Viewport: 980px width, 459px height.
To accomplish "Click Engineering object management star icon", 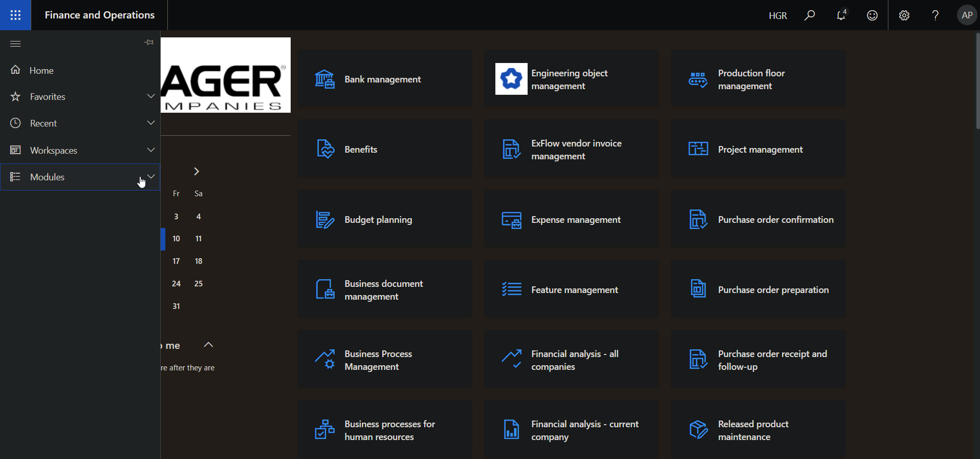I will 511,79.
